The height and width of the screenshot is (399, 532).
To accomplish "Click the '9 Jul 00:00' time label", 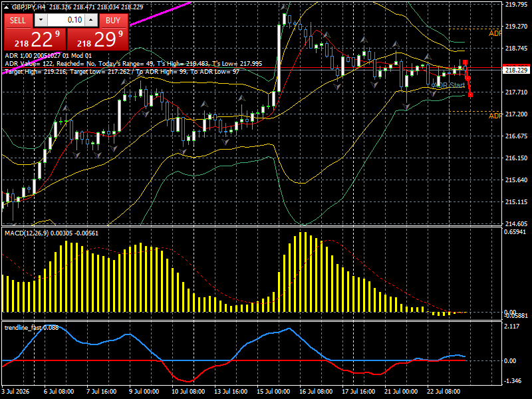I will tap(144, 392).
